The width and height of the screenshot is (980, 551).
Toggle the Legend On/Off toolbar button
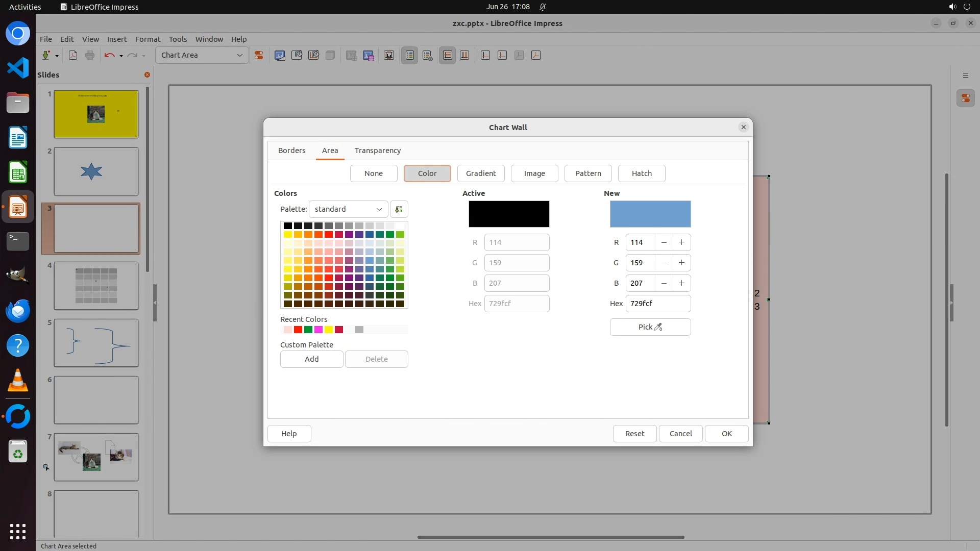[409, 55]
